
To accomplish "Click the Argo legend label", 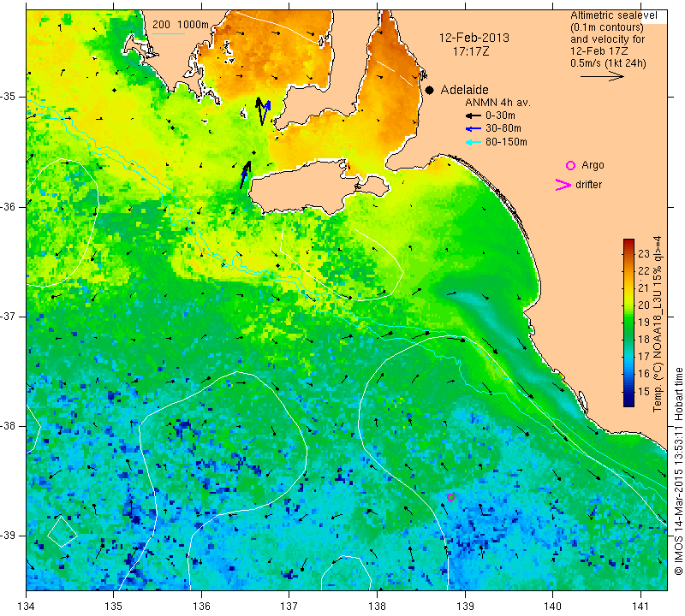I will (593, 165).
